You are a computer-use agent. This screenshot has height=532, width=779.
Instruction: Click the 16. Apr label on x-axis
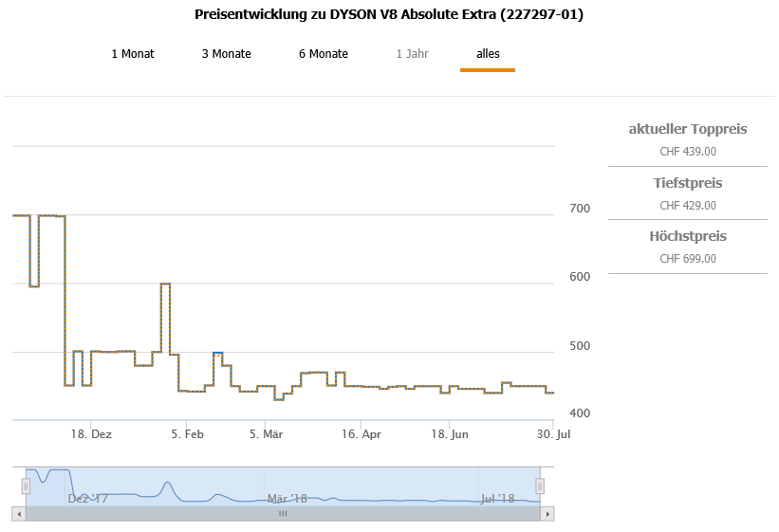[x=360, y=433]
